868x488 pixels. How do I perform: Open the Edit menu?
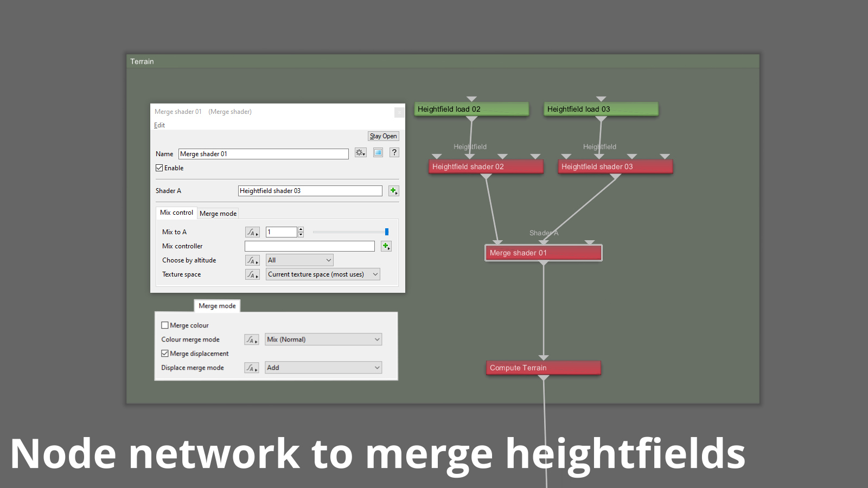(x=159, y=125)
